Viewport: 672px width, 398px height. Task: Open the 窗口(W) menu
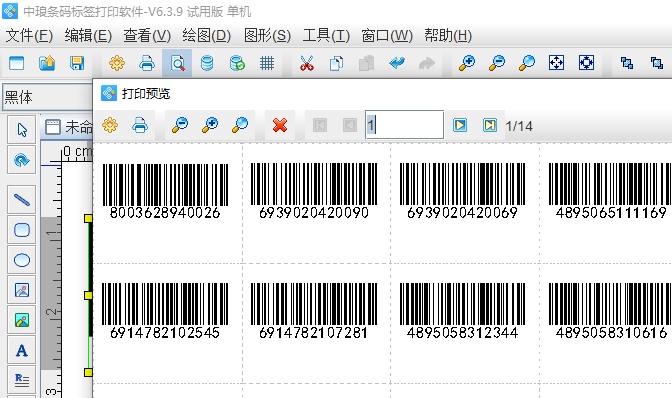(387, 36)
